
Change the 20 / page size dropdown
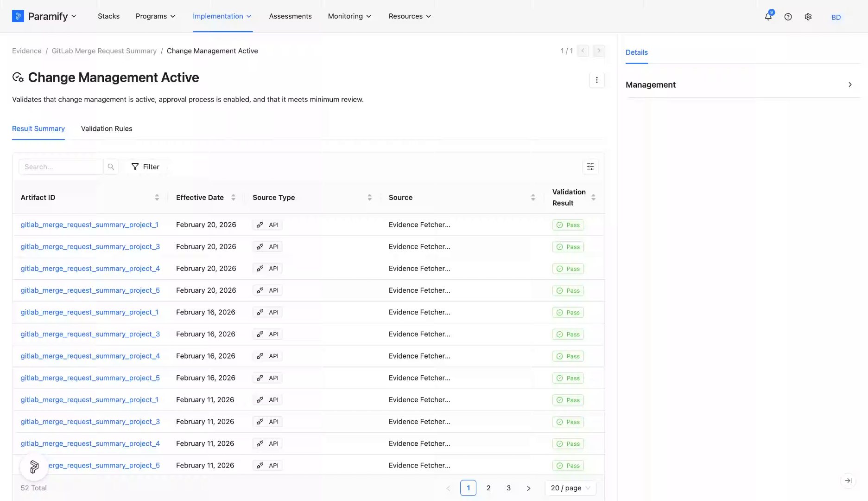570,488
